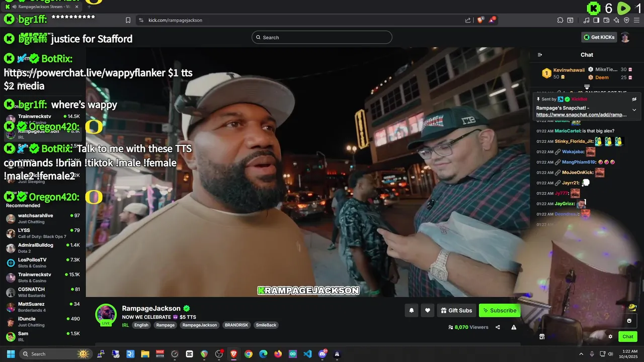Image resolution: width=644 pixels, height=362 pixels.
Task: Open browser extensions puzzle icon
Action: pos(560,20)
